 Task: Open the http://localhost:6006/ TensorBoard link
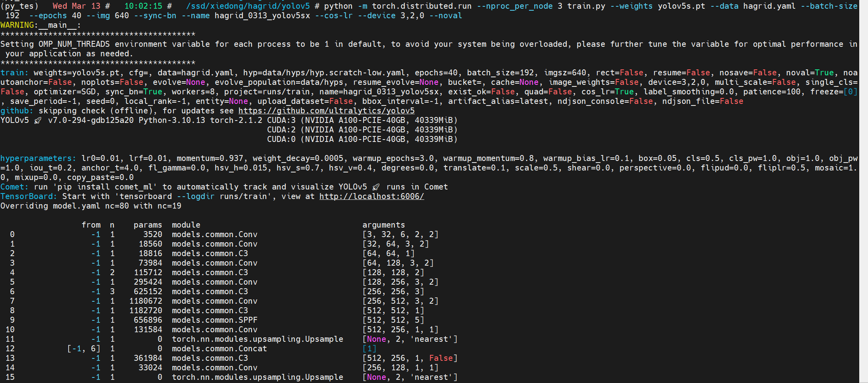pyautogui.click(x=371, y=196)
